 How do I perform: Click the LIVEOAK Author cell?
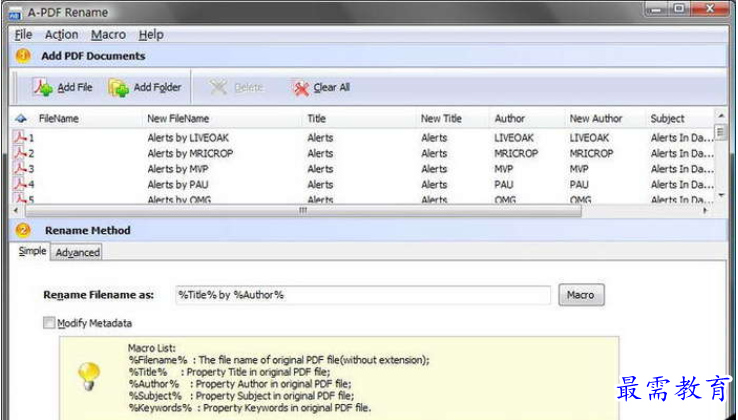tap(514, 137)
